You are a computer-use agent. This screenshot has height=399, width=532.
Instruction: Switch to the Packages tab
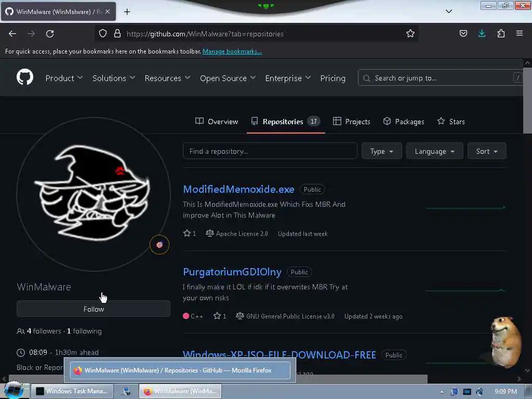click(x=403, y=122)
